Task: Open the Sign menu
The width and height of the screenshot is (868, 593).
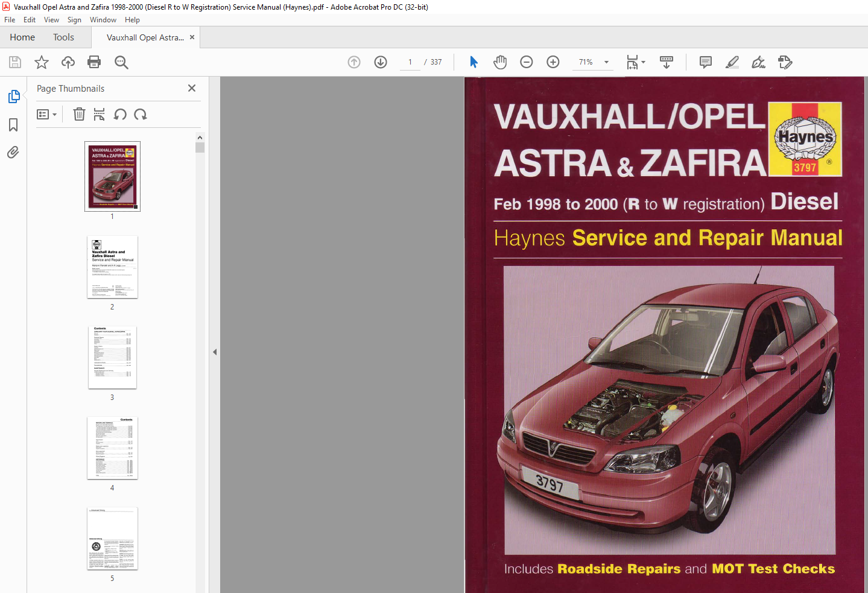Action: tap(74, 20)
